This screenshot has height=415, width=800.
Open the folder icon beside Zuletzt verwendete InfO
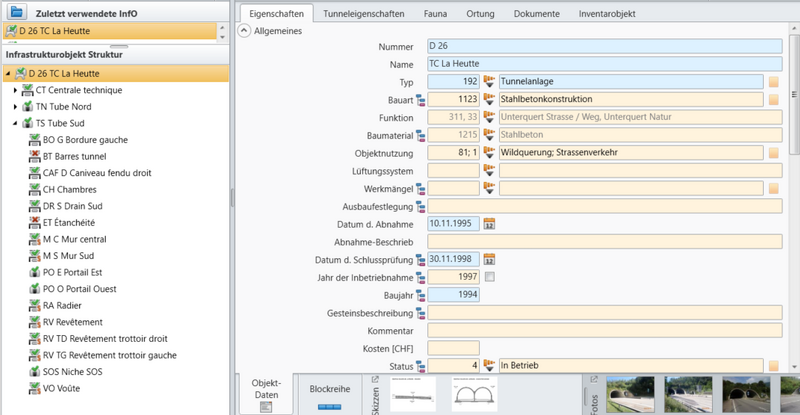tap(17, 11)
